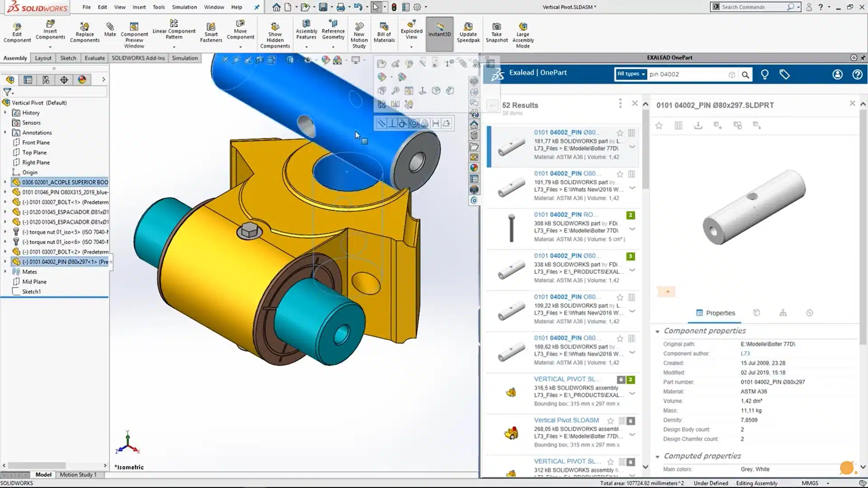Open the Insert menu

point(139,7)
